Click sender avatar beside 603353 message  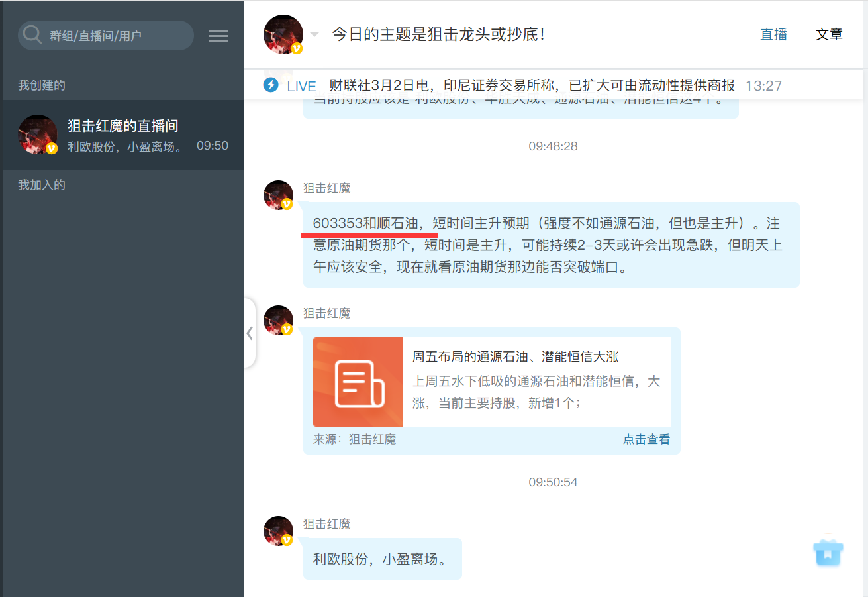pos(278,195)
